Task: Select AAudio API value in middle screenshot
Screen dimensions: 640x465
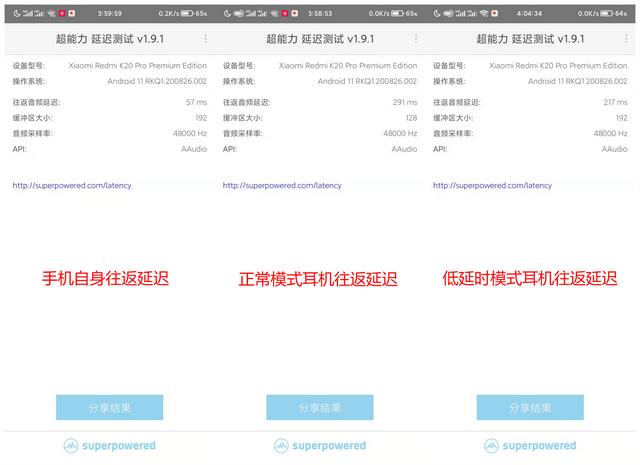Action: (x=404, y=149)
